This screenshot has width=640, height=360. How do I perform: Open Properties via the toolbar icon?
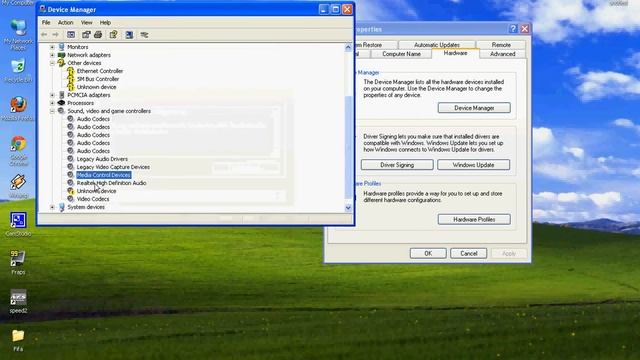click(x=86, y=35)
